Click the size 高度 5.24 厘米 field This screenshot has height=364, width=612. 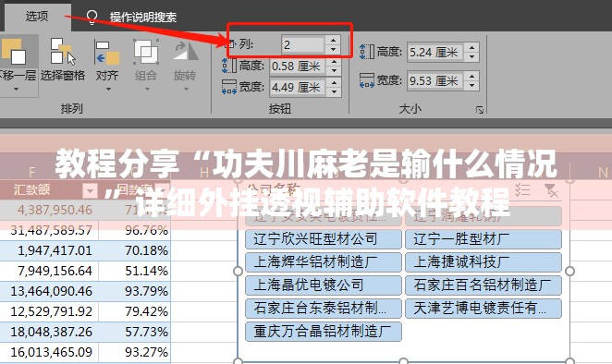[x=435, y=52]
